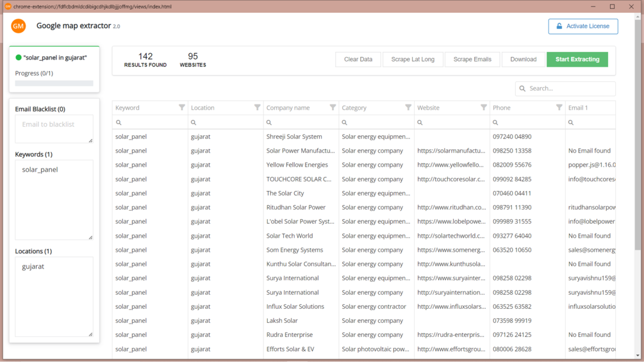Click the Solar energy contractor category cell

[x=377, y=307]
